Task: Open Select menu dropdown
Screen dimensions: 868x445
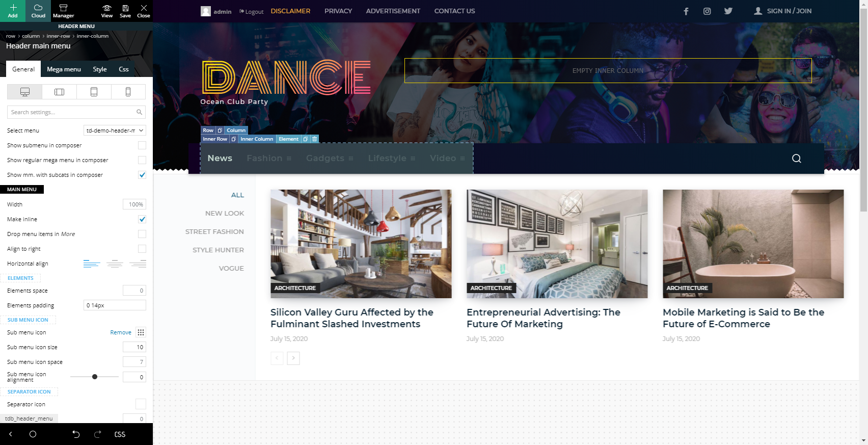Action: coord(115,130)
